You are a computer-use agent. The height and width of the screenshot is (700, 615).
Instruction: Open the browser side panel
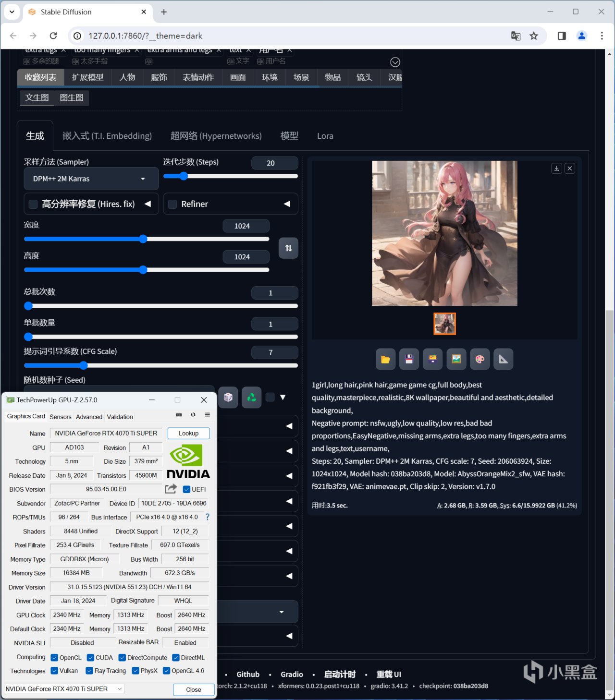pyautogui.click(x=562, y=36)
